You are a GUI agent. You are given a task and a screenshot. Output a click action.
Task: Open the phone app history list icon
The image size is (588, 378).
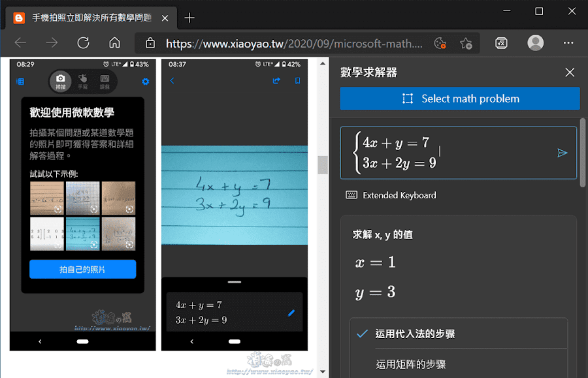tap(20, 82)
